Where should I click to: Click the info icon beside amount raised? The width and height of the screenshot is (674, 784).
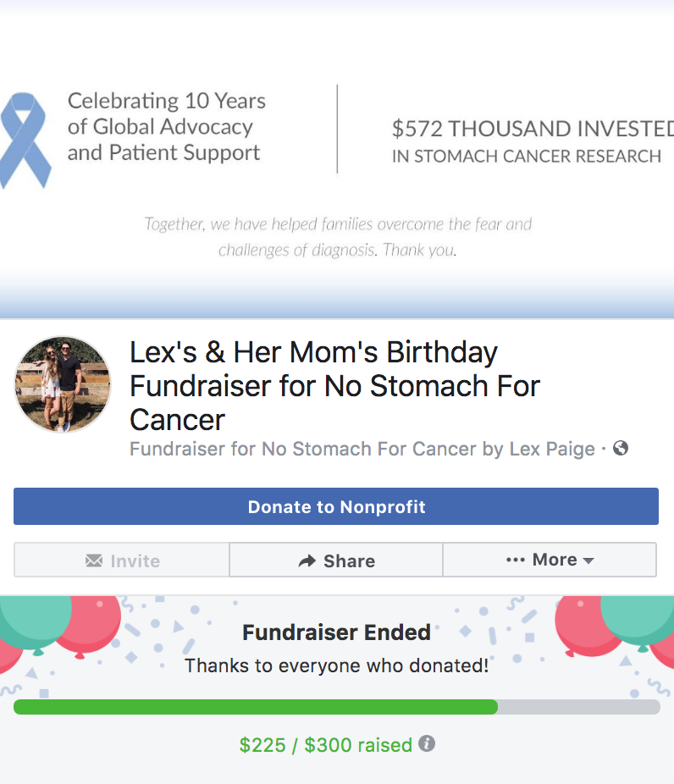427,743
